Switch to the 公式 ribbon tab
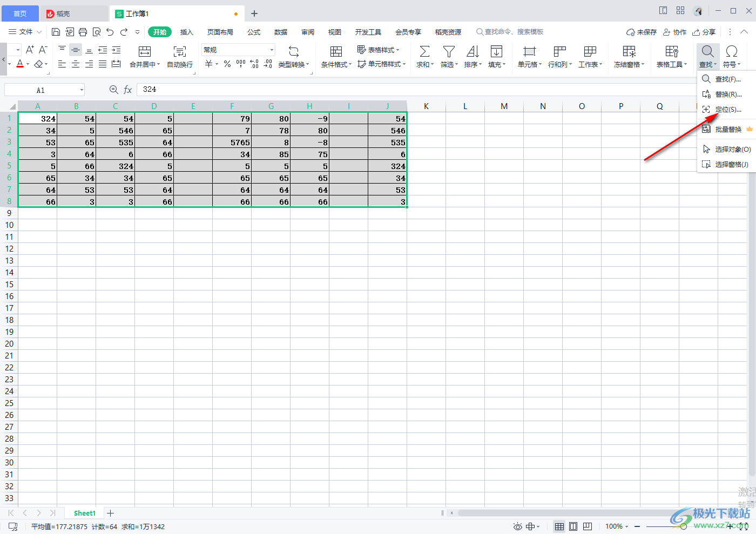The height and width of the screenshot is (534, 756). (x=254, y=32)
